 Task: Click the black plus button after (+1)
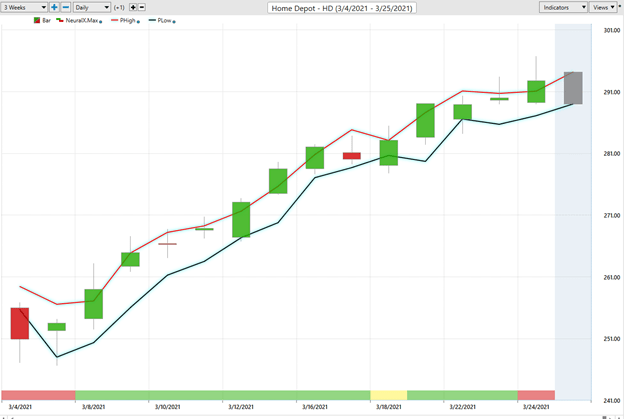[x=134, y=7]
